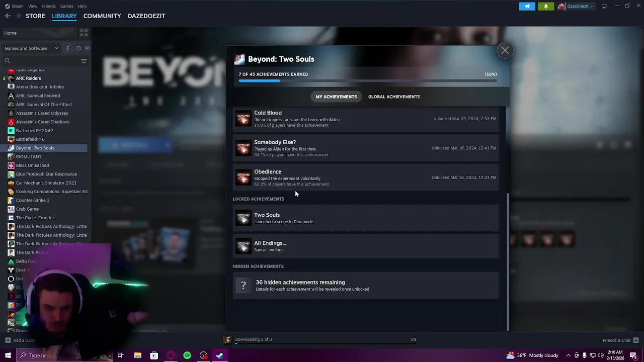Click the Obedience achievement icon
This screenshot has height=362, width=644.
(243, 177)
